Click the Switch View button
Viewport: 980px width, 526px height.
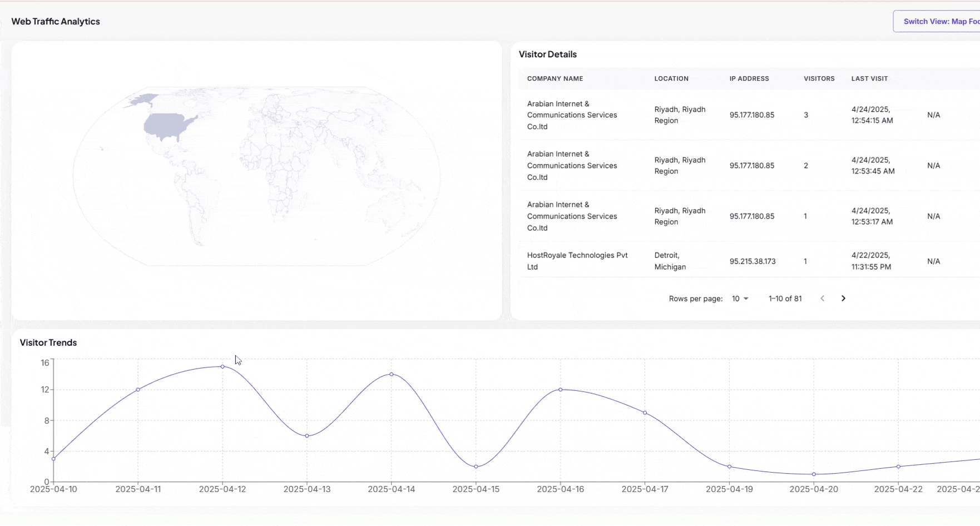click(941, 22)
